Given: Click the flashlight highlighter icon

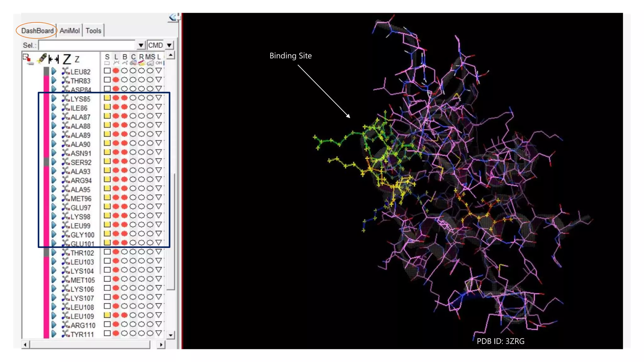Looking at the screenshot, I should [42, 58].
